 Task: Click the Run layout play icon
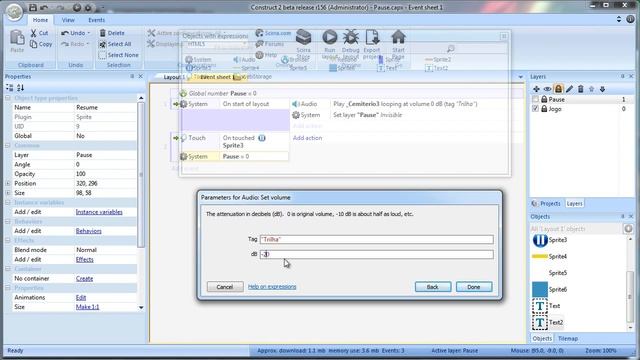330,37
